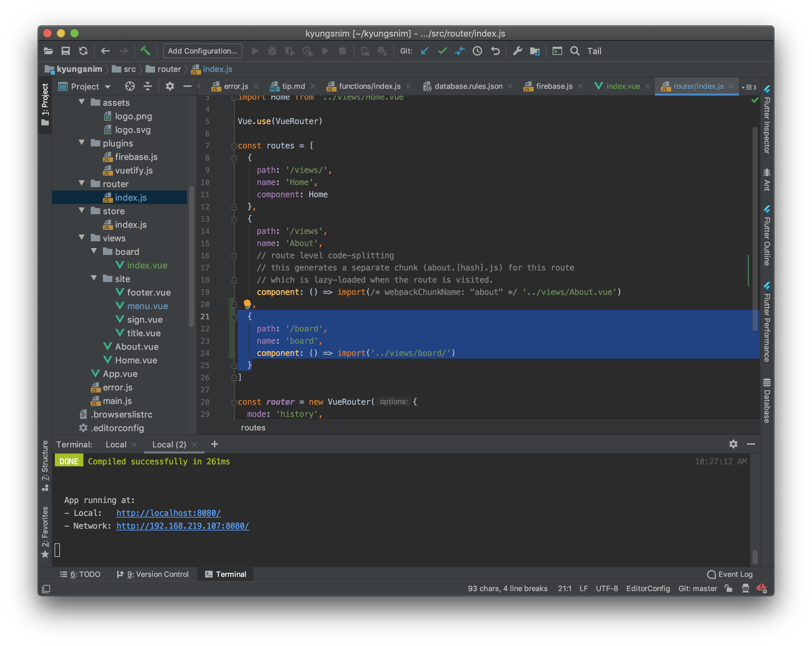Click the Git update project arrow
Viewport: 812px width, 646px height.
(x=425, y=51)
